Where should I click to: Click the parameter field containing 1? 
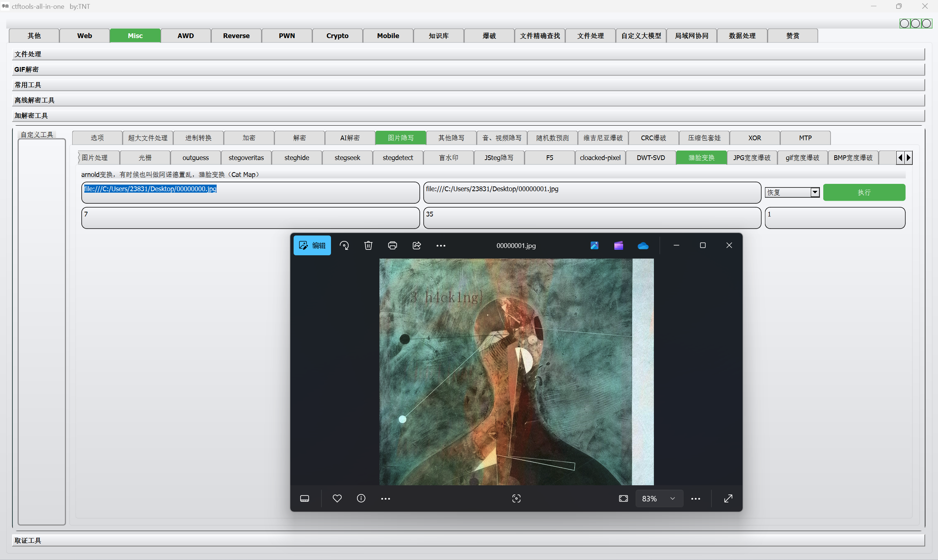pos(835,218)
